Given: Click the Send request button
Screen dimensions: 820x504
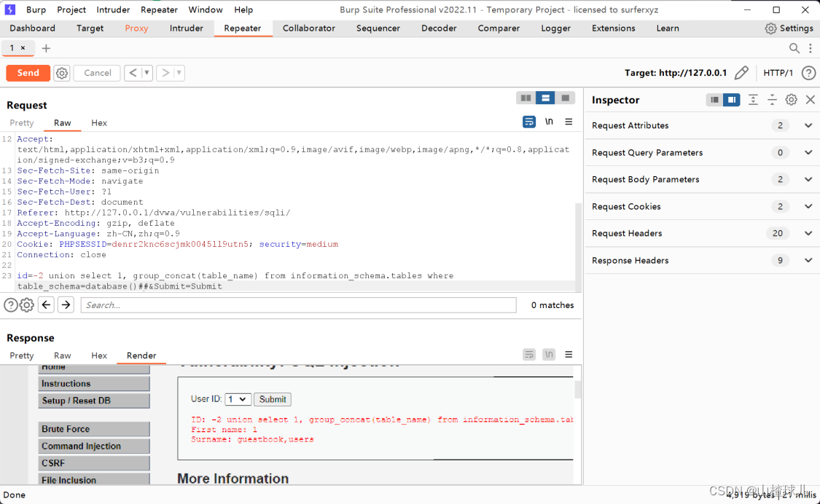Looking at the screenshot, I should click(x=28, y=73).
